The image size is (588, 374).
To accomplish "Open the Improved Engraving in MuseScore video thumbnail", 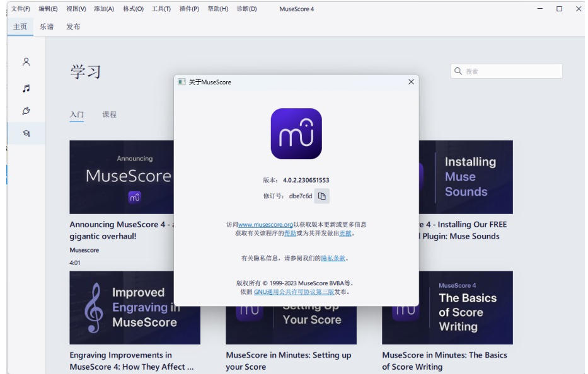I will pyautogui.click(x=135, y=307).
